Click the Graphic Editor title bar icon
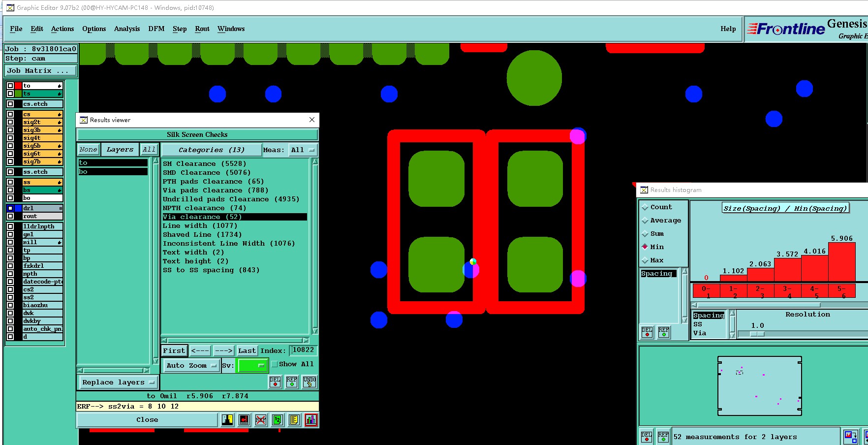Viewport: 868px width, 445px height. coord(10,7)
